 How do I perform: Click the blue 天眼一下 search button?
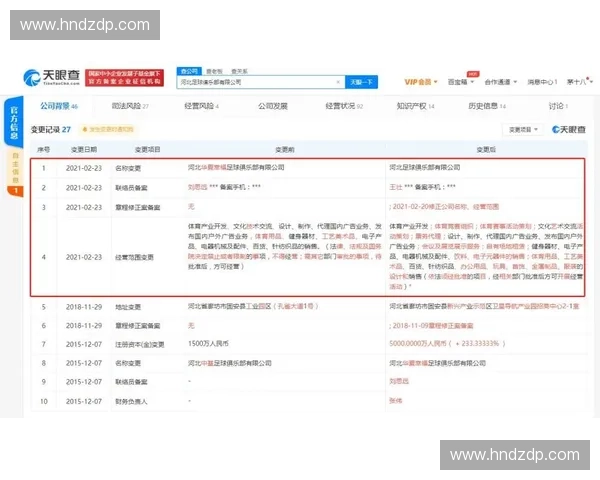coord(361,82)
